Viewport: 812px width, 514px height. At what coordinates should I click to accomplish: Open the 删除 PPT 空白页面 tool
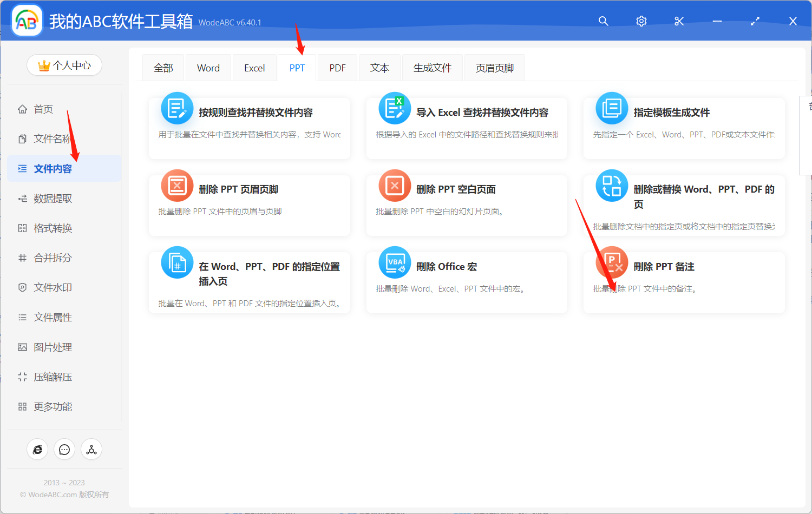(x=466, y=205)
